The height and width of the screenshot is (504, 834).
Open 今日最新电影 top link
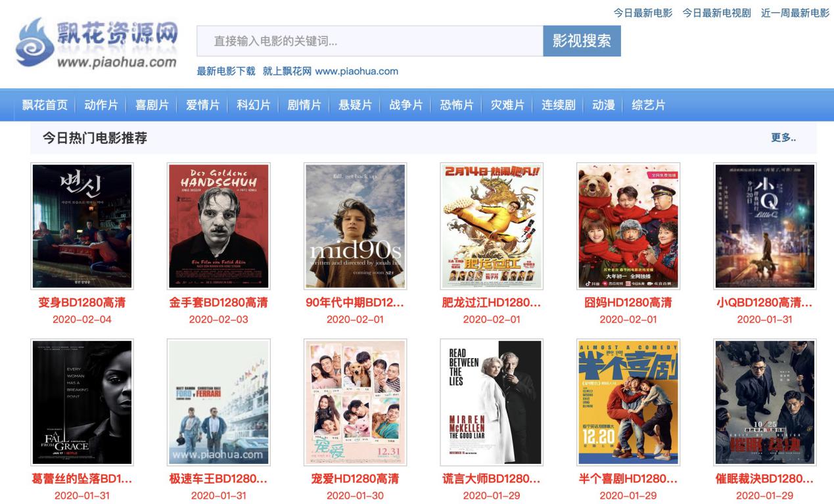[643, 12]
